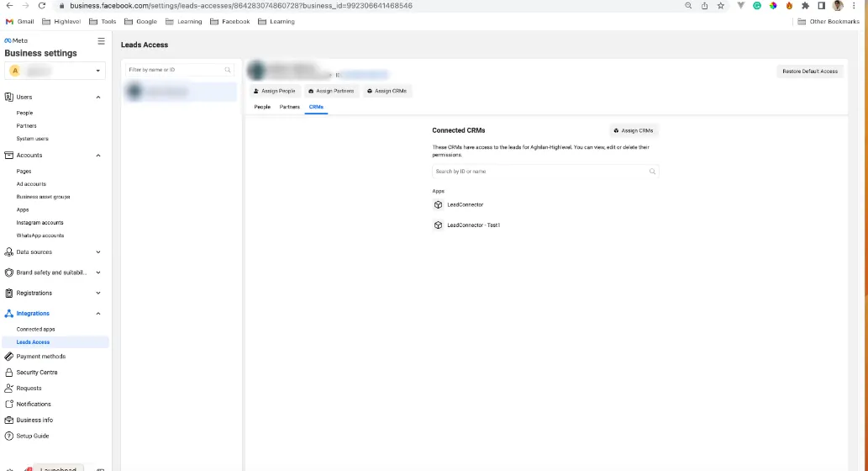Open Business info

pos(35,420)
